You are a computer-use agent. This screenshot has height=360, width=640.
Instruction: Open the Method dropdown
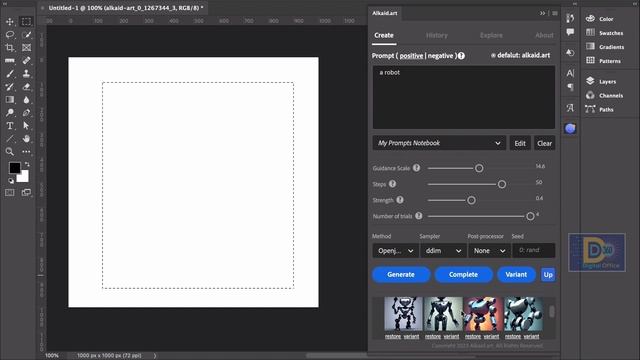pos(395,251)
